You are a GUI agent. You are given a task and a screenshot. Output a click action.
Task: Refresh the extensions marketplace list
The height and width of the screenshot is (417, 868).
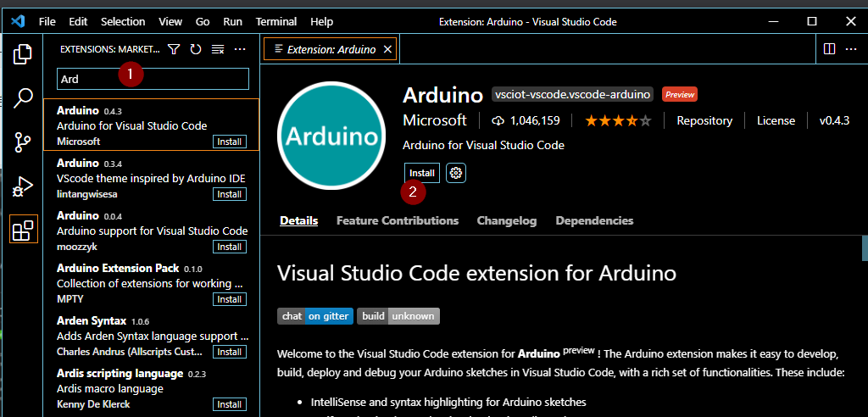point(196,50)
